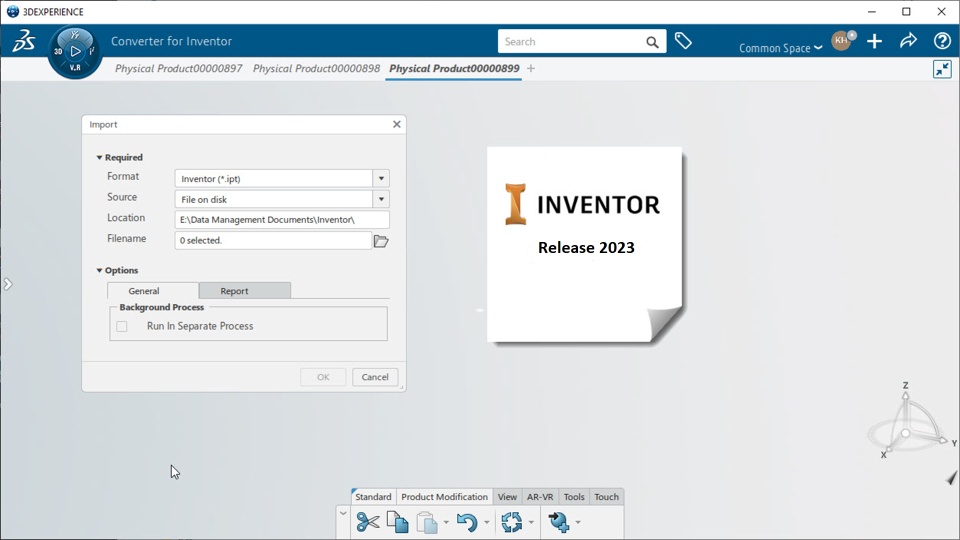Image resolution: width=960 pixels, height=540 pixels.
Task: Open the Product Modification tab
Action: click(x=444, y=497)
